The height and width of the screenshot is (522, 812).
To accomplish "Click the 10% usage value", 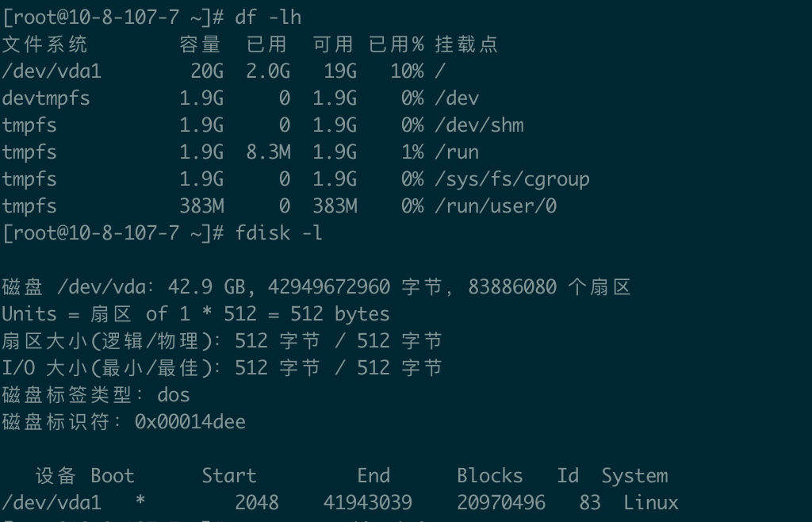I will (x=407, y=71).
